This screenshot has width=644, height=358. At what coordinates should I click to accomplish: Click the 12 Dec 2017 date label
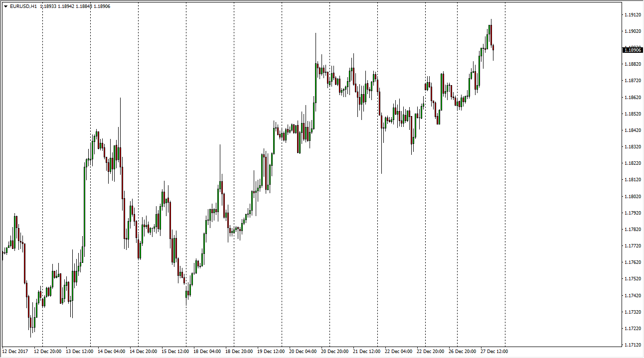point(15,352)
